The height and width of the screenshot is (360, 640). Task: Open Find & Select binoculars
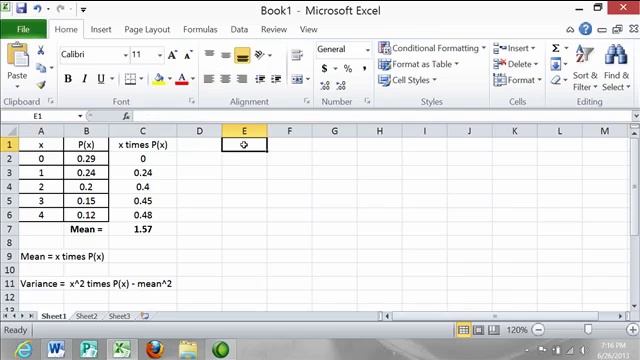coord(616,67)
